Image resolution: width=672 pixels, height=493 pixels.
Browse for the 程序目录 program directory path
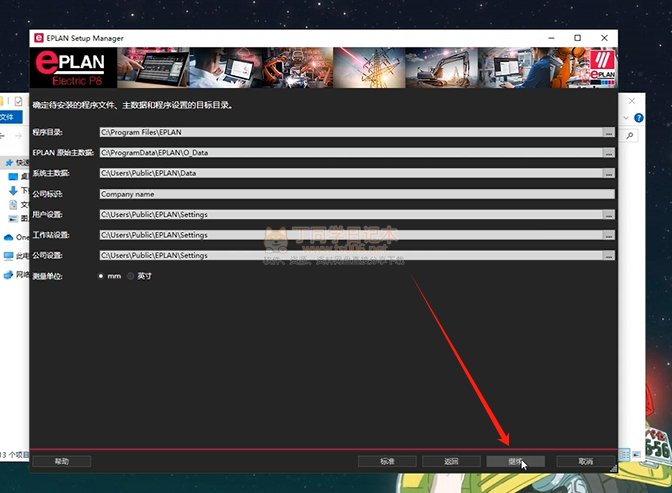(609, 132)
